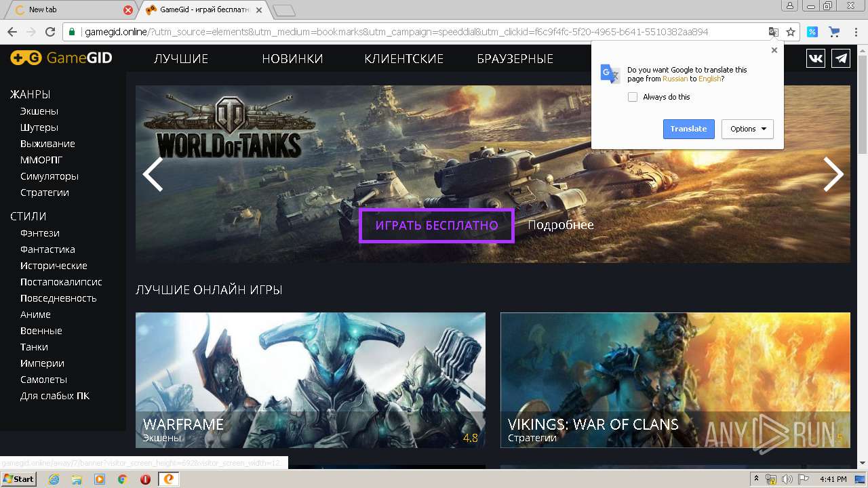Select Для слабых ПК category
This screenshot has width=868, height=488.
click(55, 396)
